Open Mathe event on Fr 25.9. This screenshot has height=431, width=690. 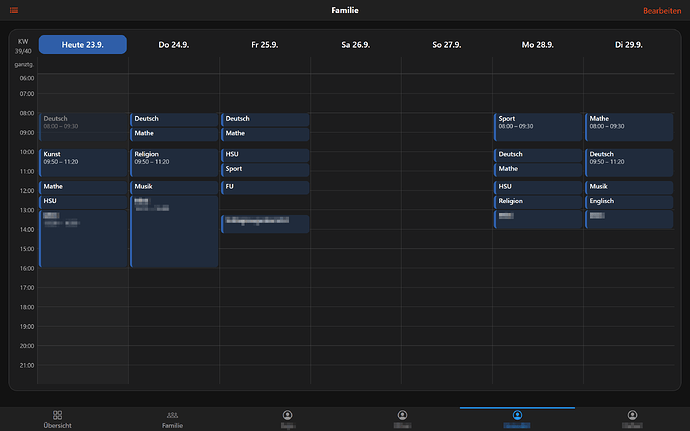[x=265, y=134]
